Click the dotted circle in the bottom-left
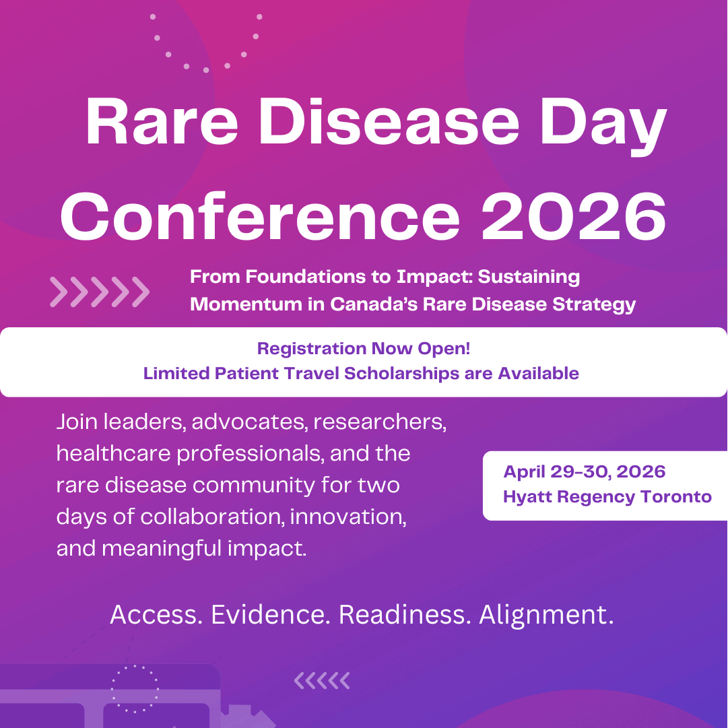This screenshot has width=728, height=728. point(135,688)
